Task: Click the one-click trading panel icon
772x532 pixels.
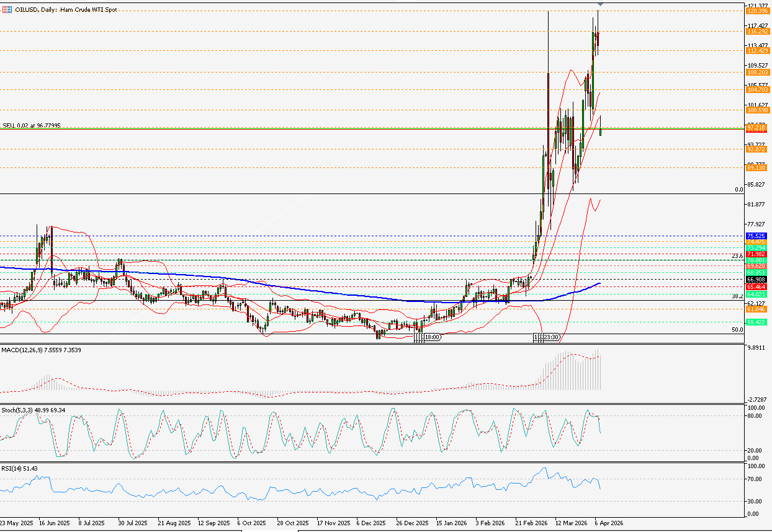Action: (6, 10)
